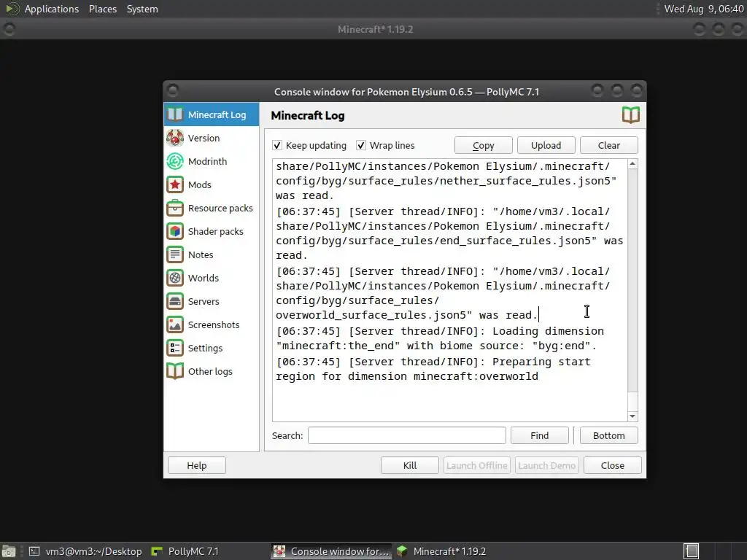Image resolution: width=747 pixels, height=560 pixels.
Task: Switch to the Version page label
Action: 204,138
